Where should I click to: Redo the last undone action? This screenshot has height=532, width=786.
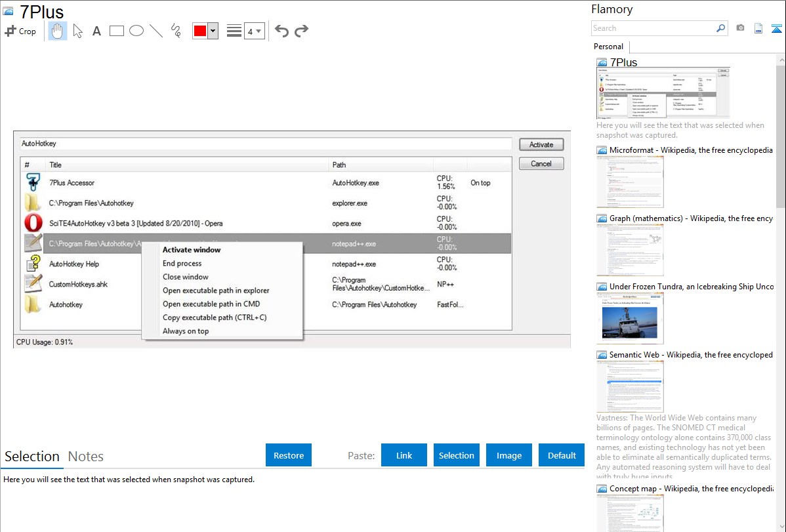click(301, 31)
